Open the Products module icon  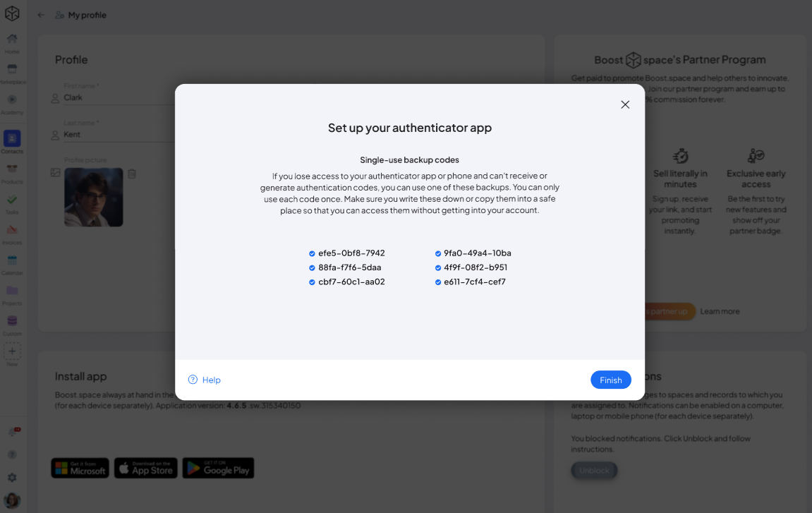point(12,169)
